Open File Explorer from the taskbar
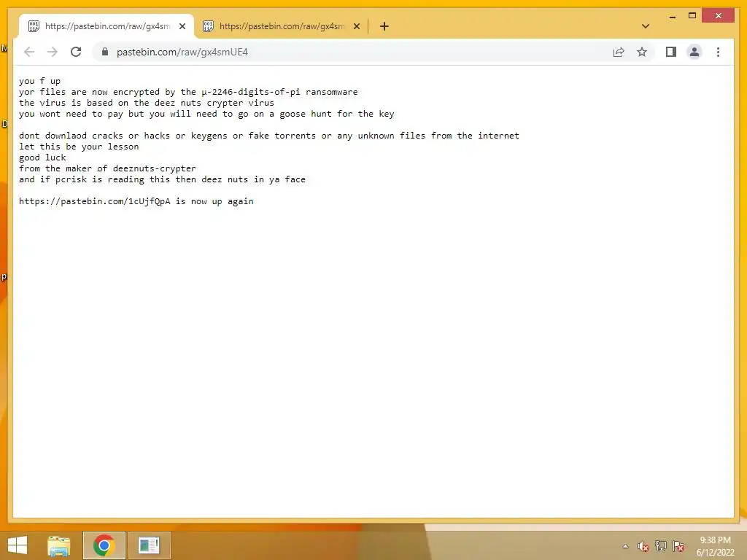747x560 pixels. pos(59,545)
